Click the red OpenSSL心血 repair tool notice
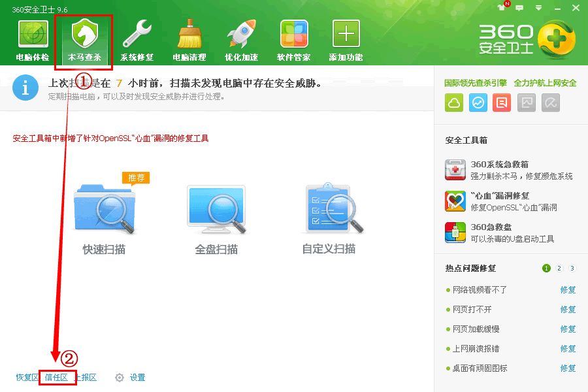 click(x=110, y=139)
